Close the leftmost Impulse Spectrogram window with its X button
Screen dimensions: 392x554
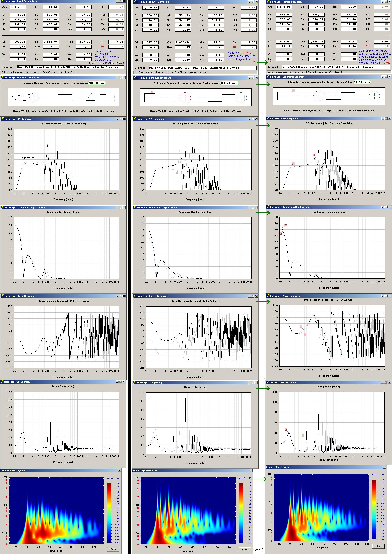[x=119, y=470]
